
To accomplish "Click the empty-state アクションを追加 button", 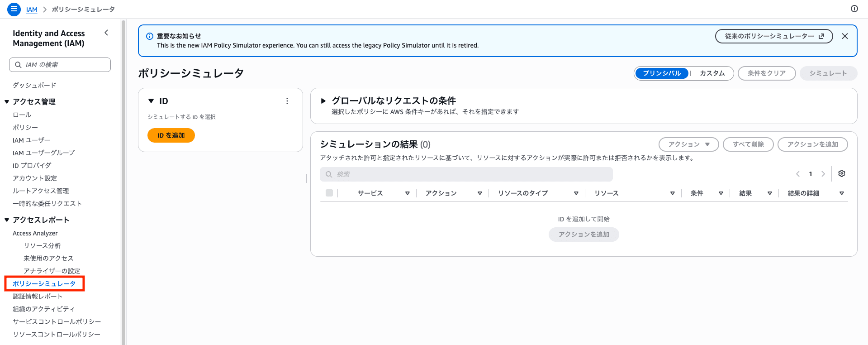I will [584, 235].
